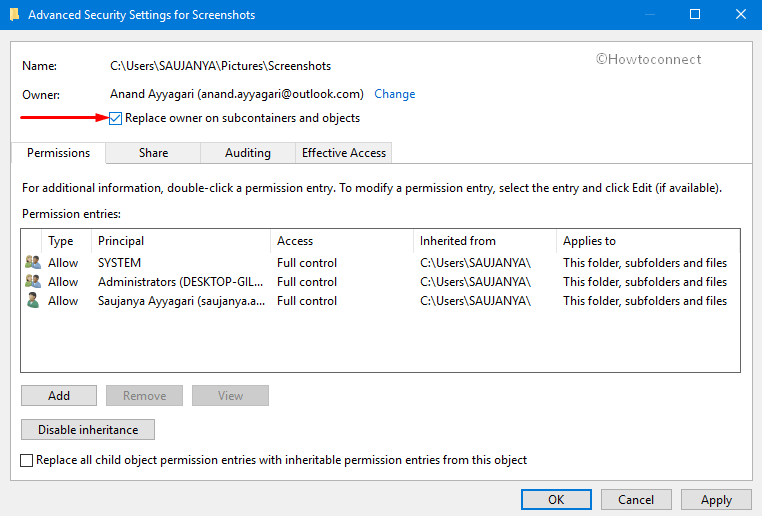This screenshot has width=762, height=516.
Task: Close the Advanced Security Settings window
Action: (x=738, y=15)
